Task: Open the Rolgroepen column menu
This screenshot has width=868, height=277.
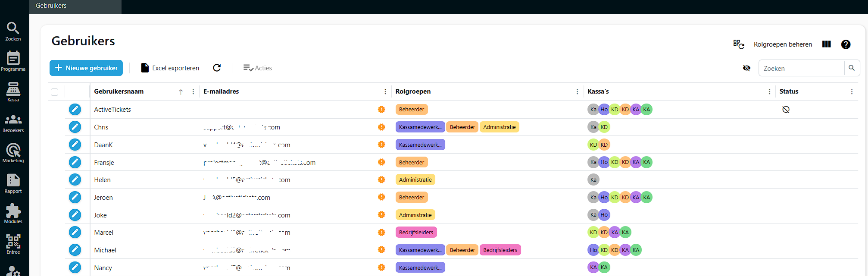Action: pos(577,91)
